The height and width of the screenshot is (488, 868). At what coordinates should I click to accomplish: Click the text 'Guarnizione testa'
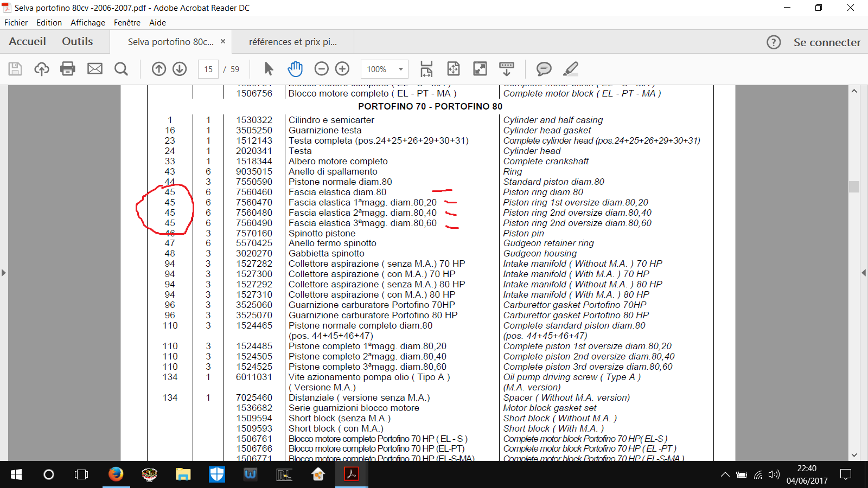click(325, 130)
